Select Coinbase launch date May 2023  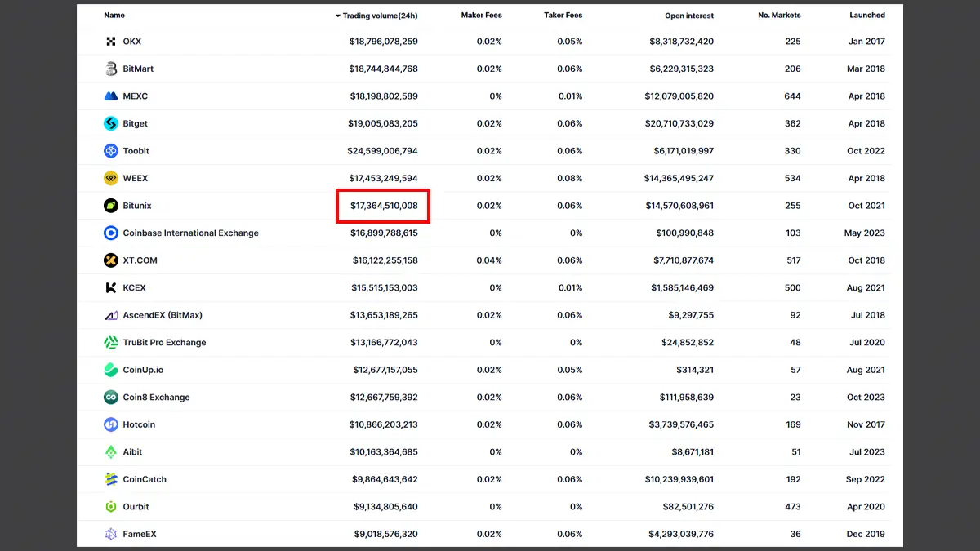pyautogui.click(x=865, y=233)
